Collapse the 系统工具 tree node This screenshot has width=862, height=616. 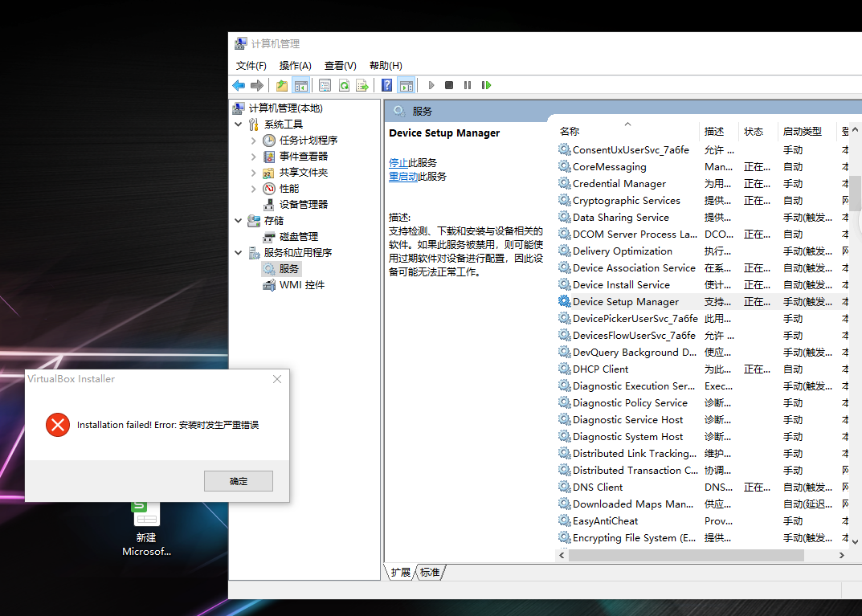click(238, 124)
